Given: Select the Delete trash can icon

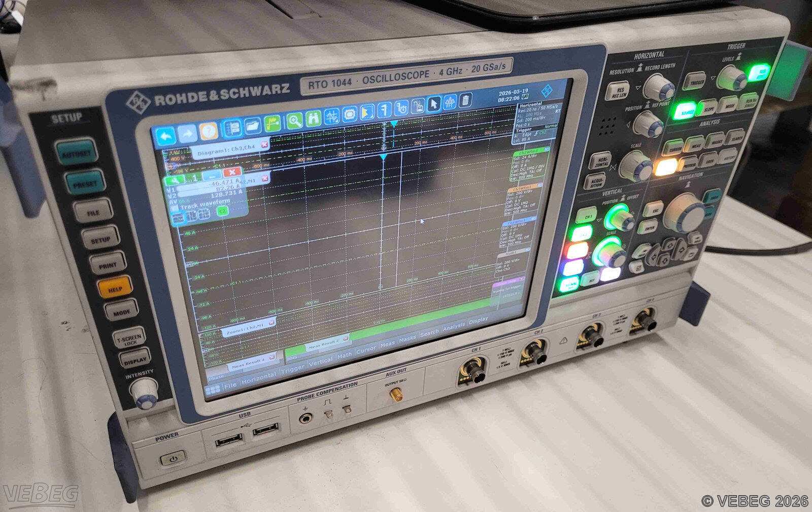Looking at the screenshot, I should (x=465, y=101).
